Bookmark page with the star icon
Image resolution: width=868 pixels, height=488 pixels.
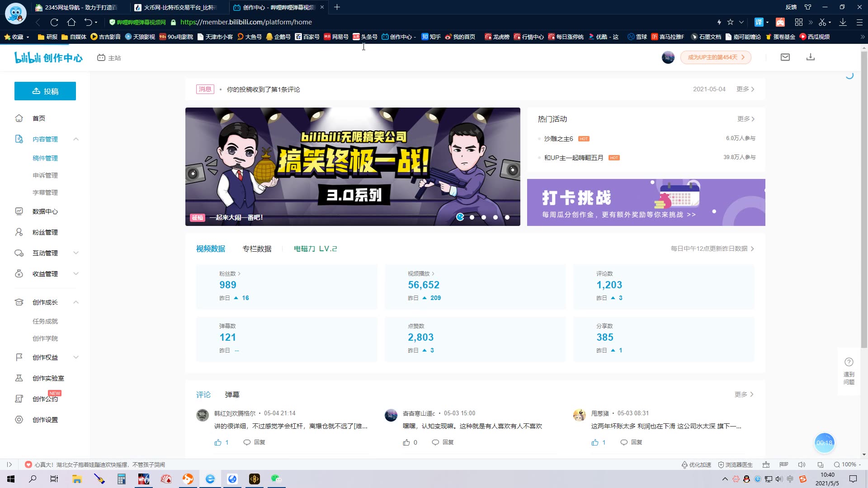point(731,22)
